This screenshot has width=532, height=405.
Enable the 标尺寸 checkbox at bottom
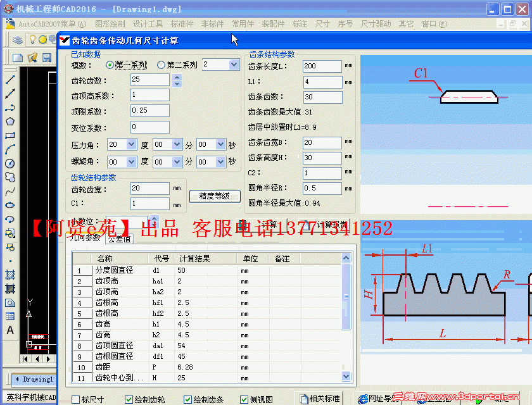coord(75,399)
